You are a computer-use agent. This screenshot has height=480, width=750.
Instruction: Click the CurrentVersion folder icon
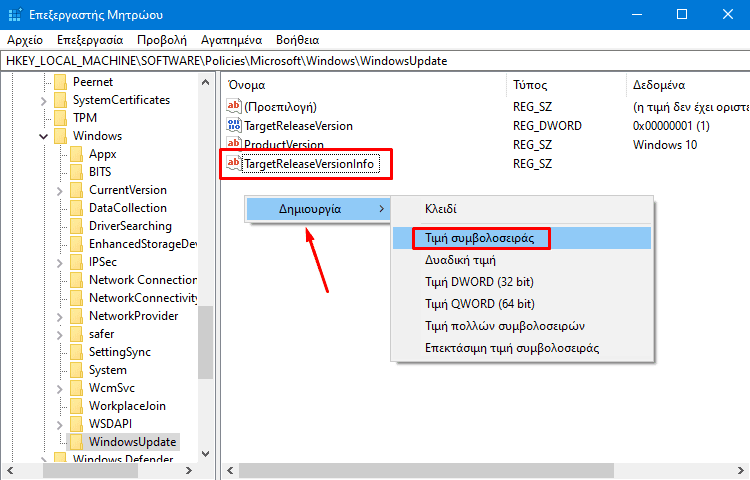point(77,190)
